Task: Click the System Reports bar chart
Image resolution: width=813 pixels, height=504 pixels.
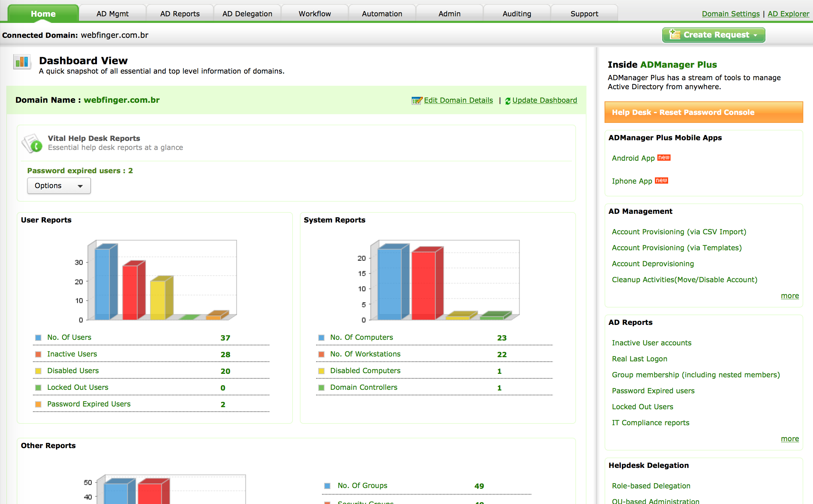Action: 438,281
